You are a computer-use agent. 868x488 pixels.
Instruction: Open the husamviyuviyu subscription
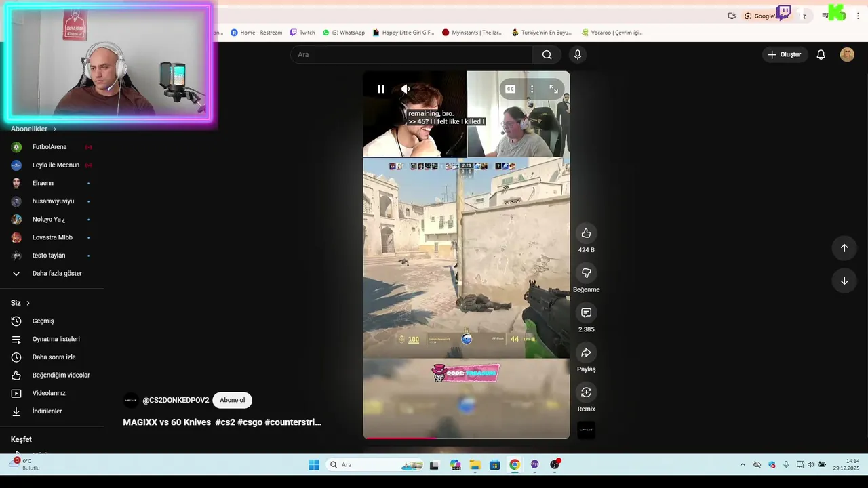pyautogui.click(x=52, y=201)
